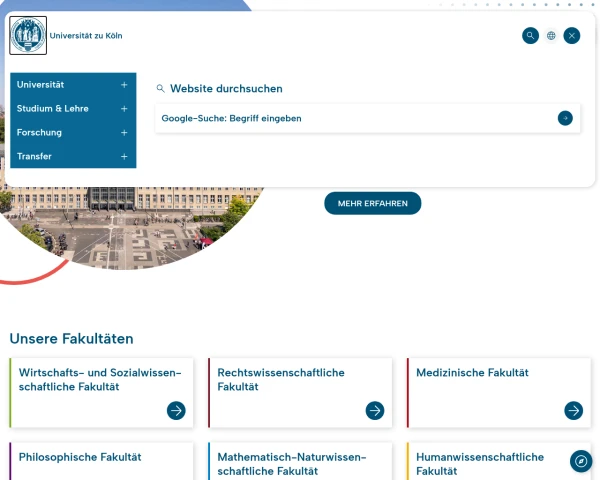Submit search with the arrow icon
The image size is (600, 480).
(565, 118)
